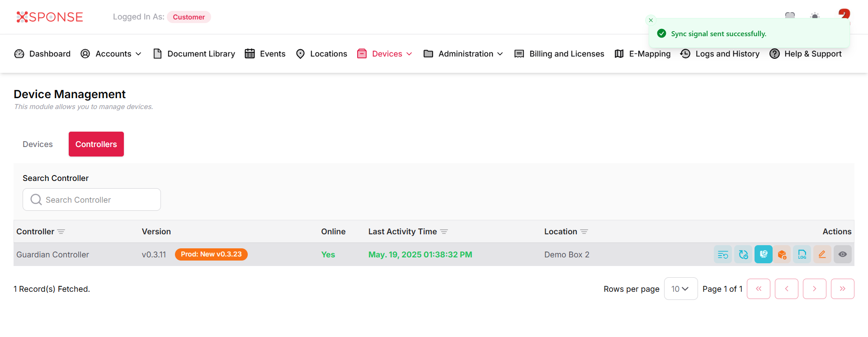Open the rows per page dropdown
The width and height of the screenshot is (868, 337).
coord(680,289)
